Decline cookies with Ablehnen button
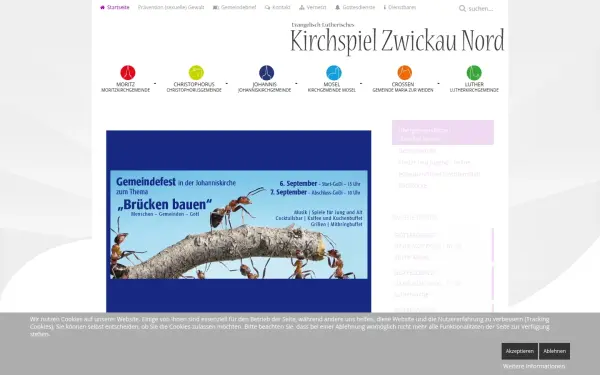 (554, 351)
